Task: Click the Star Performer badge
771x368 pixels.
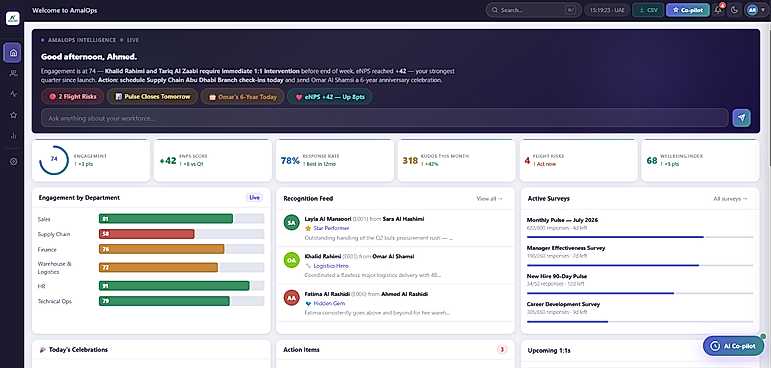Action: (327, 228)
